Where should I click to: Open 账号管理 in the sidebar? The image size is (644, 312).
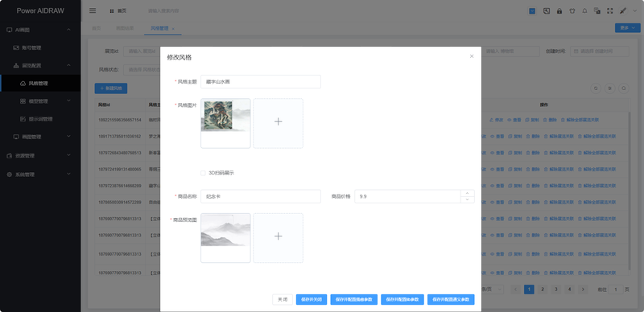40,47
